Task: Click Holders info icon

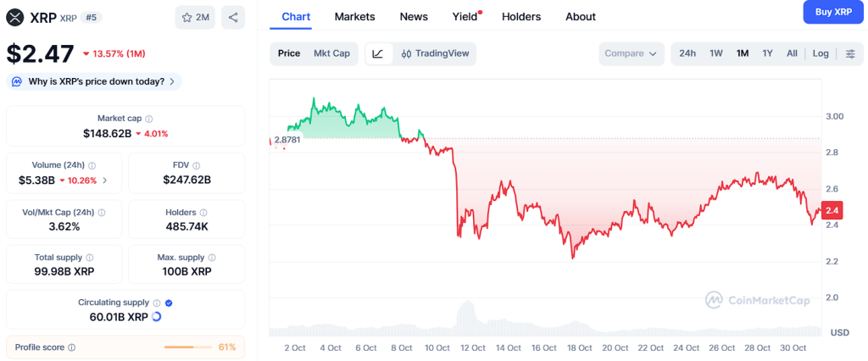Action: coord(203,213)
